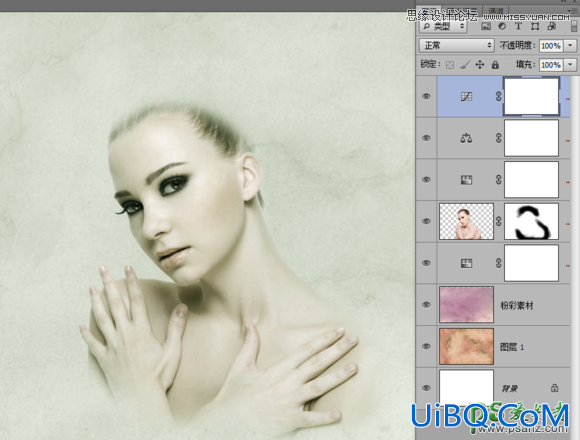Click the 锁定 label
The height and width of the screenshot is (440, 580).
431,64
